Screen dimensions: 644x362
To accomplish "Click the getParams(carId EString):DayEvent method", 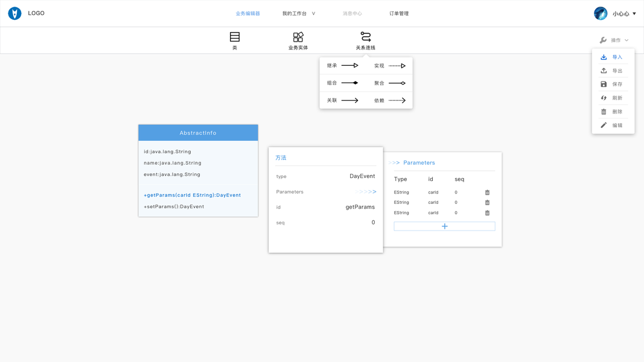I will click(192, 195).
